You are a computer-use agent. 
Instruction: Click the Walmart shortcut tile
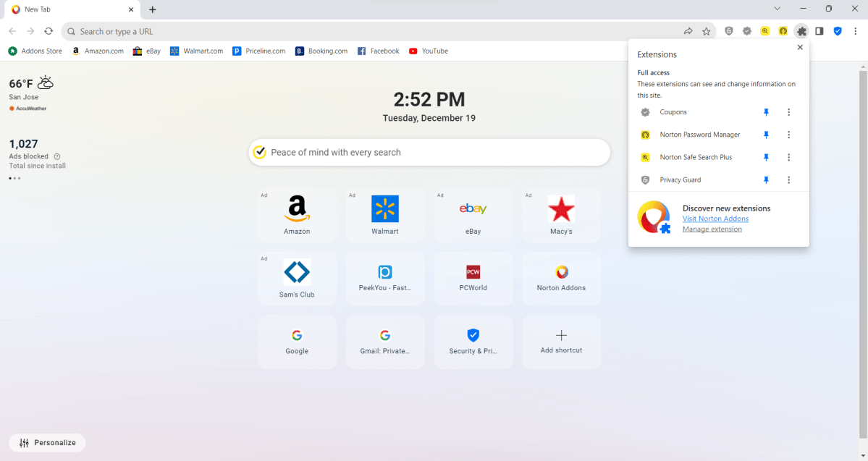pos(384,215)
